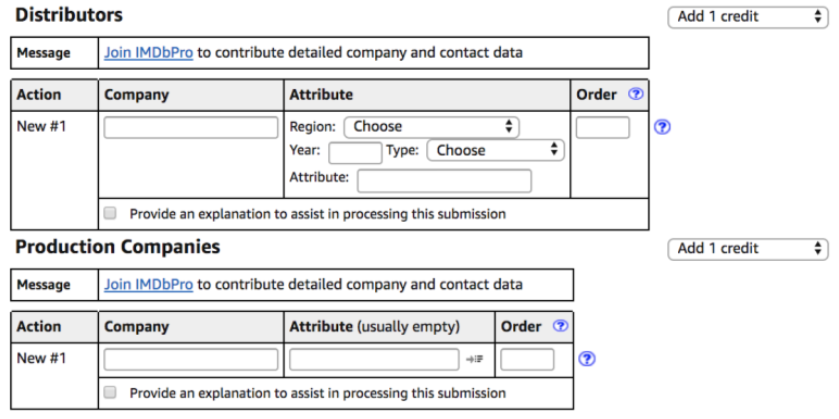This screenshot has height=419, width=839.
Task: Follow Join IMDbPro link under Production Companies
Action: click(x=148, y=285)
